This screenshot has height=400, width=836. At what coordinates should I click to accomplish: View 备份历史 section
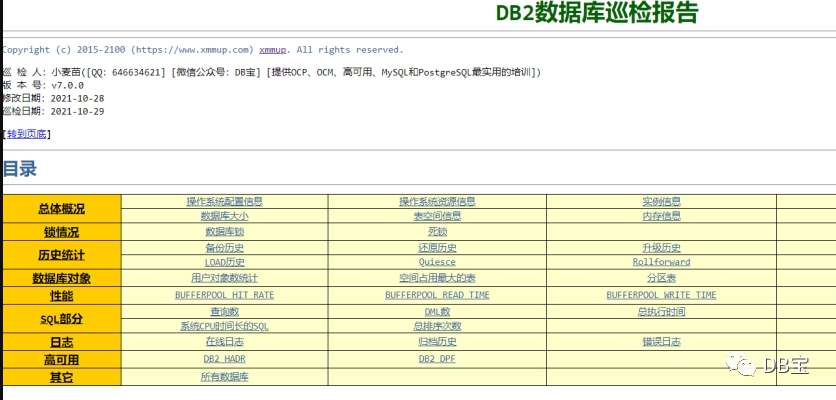[x=224, y=248]
